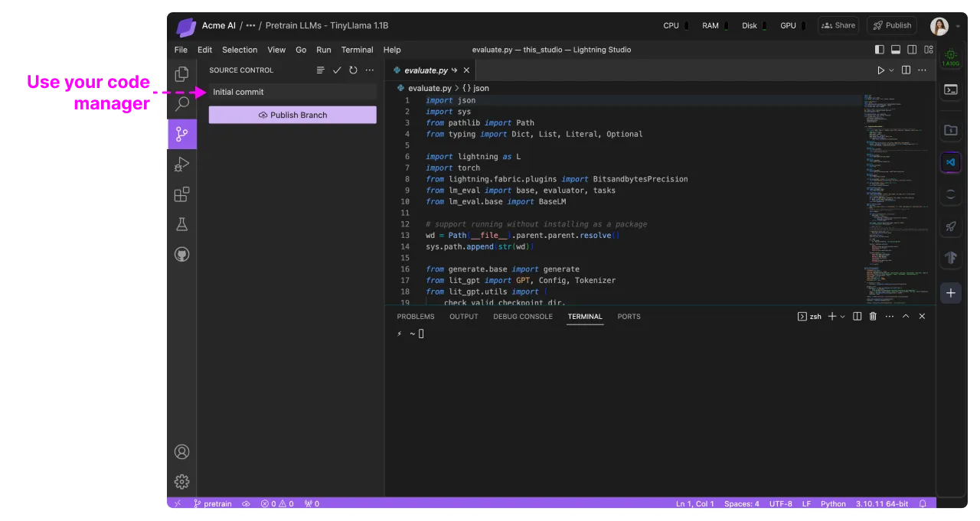Open Source Control more actions menu
The width and height of the screenshot is (980, 521).
tap(370, 70)
